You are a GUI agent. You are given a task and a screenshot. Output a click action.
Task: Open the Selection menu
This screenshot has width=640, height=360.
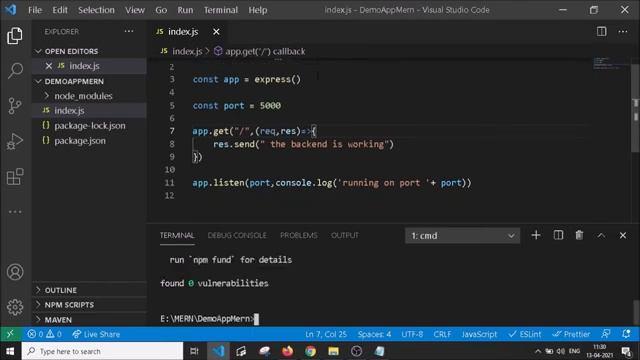(96, 10)
